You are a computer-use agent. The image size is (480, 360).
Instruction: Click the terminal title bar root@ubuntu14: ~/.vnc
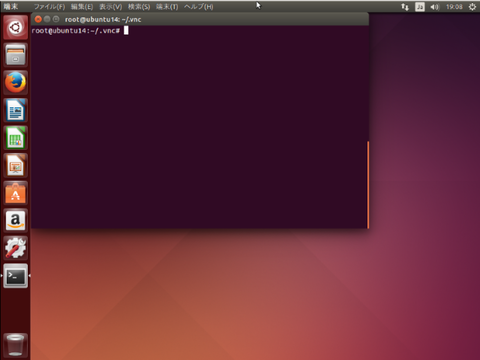coord(200,19)
